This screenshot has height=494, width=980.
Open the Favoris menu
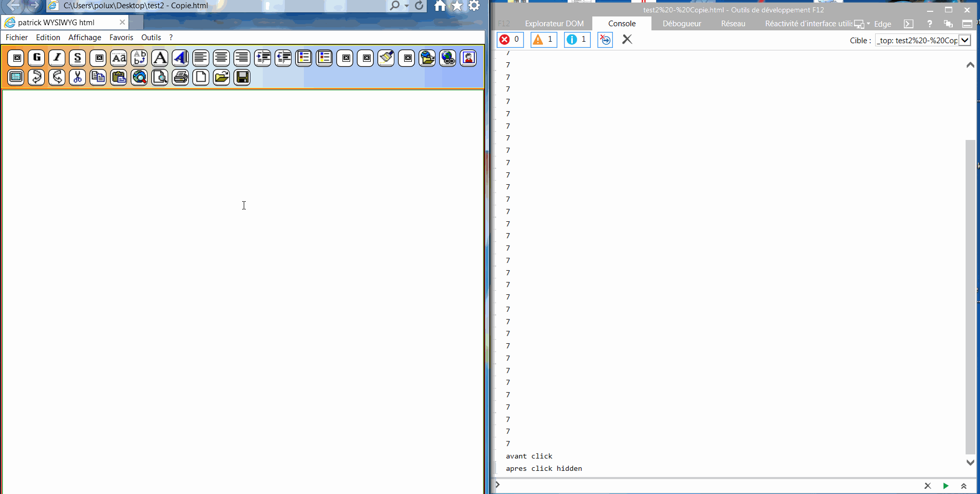121,38
